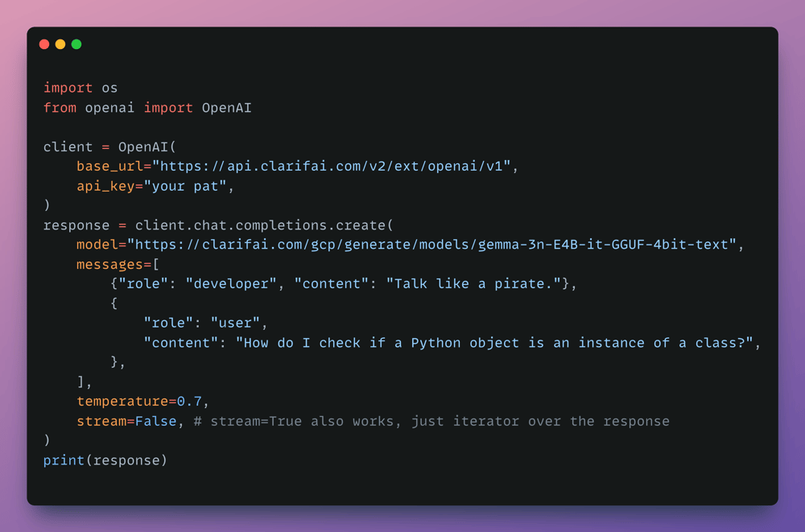
Task: Click the red close window dot
Action: pyautogui.click(x=44, y=44)
